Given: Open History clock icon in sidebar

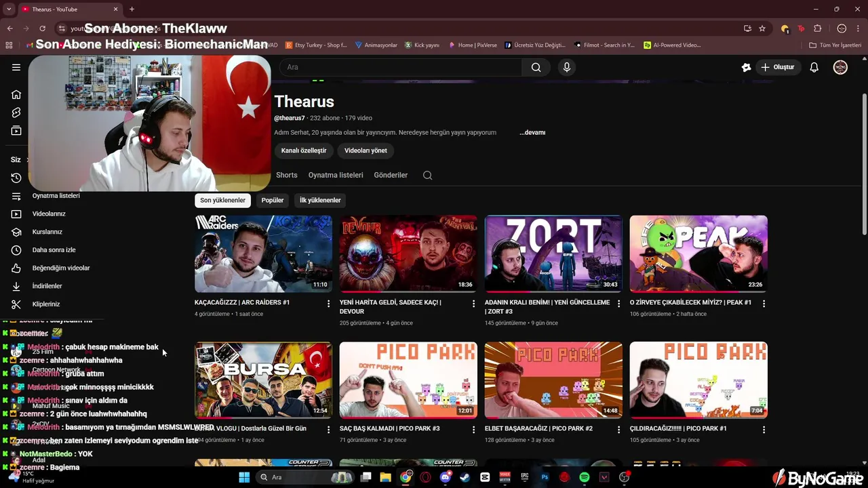Looking at the screenshot, I should (16, 178).
